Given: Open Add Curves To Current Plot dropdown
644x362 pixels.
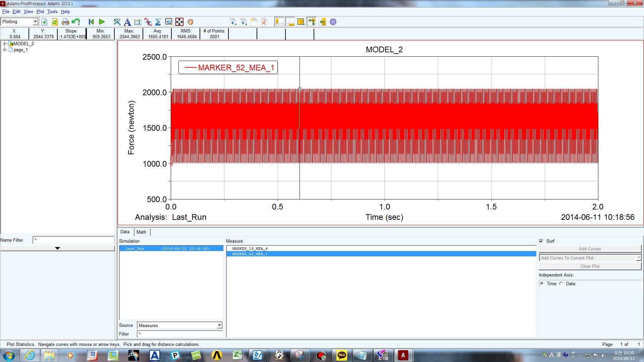Looking at the screenshot, I should click(x=590, y=258).
